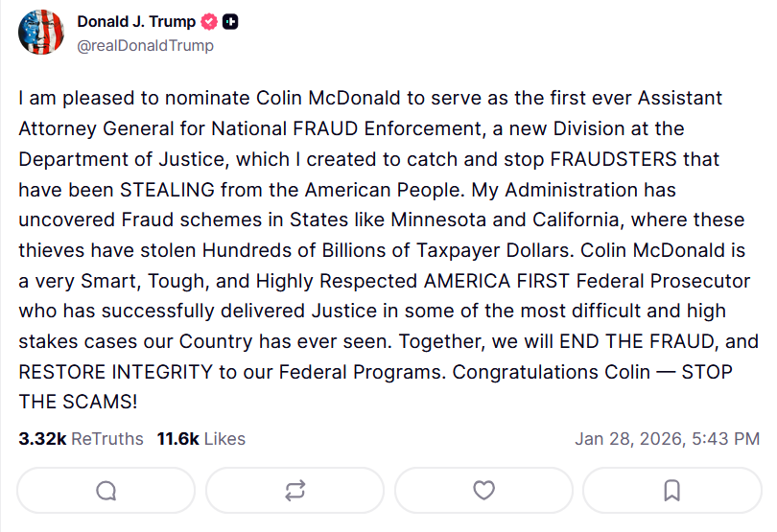Click the red verified checkmark badge
The width and height of the screenshot is (777, 532).
click(209, 22)
